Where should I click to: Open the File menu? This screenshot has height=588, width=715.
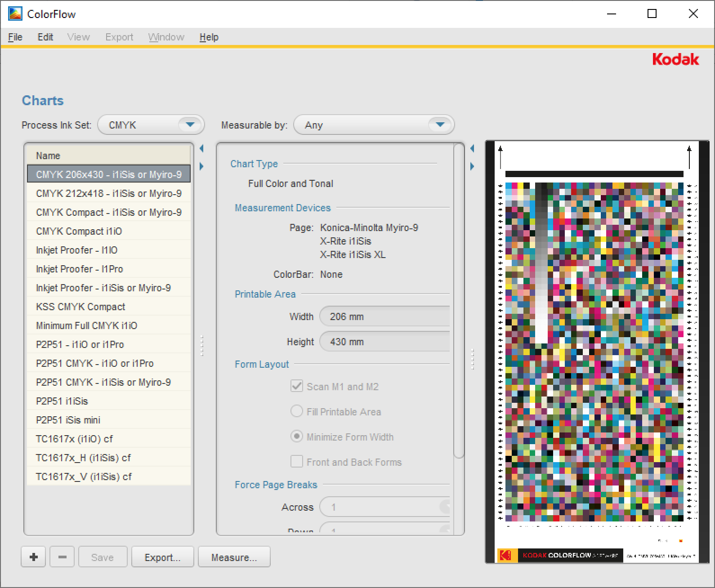click(x=15, y=37)
